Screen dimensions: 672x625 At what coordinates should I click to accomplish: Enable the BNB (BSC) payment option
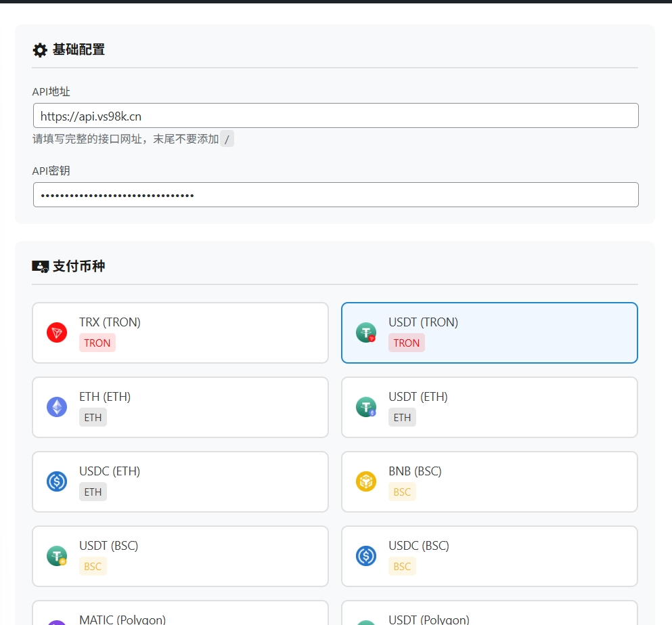[x=489, y=481]
